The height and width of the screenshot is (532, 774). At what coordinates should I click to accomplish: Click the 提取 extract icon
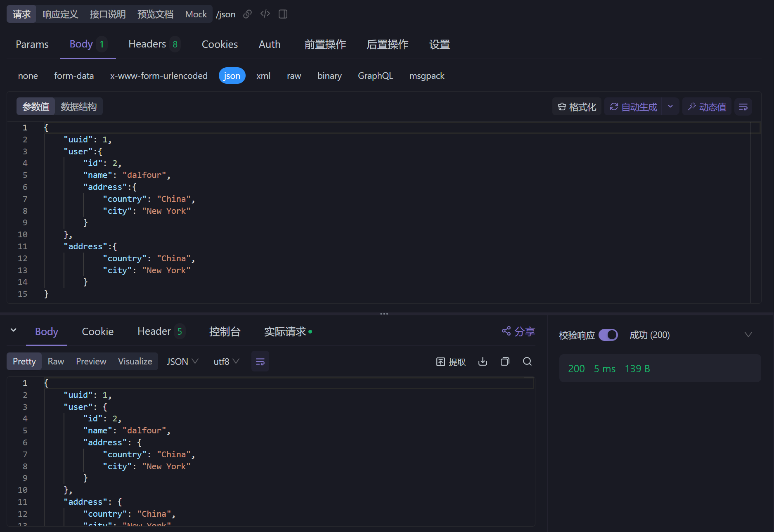tap(451, 361)
